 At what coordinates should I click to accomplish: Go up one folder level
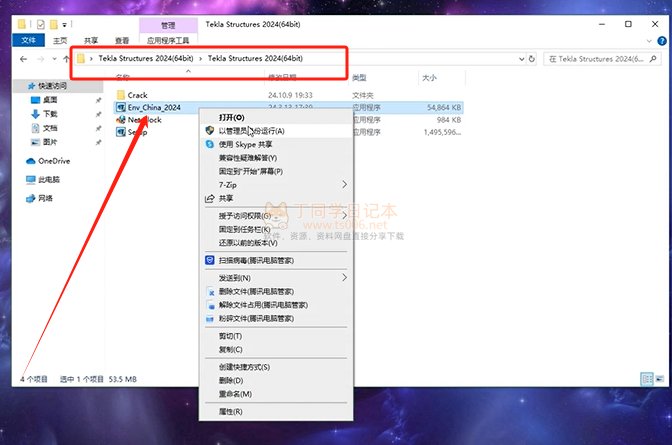[x=66, y=59]
